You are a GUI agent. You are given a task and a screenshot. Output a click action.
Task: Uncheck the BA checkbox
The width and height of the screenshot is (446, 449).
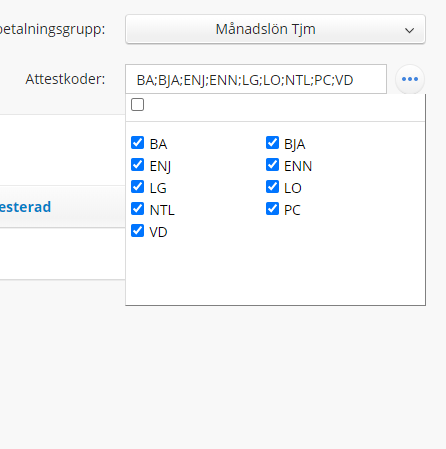point(137,143)
